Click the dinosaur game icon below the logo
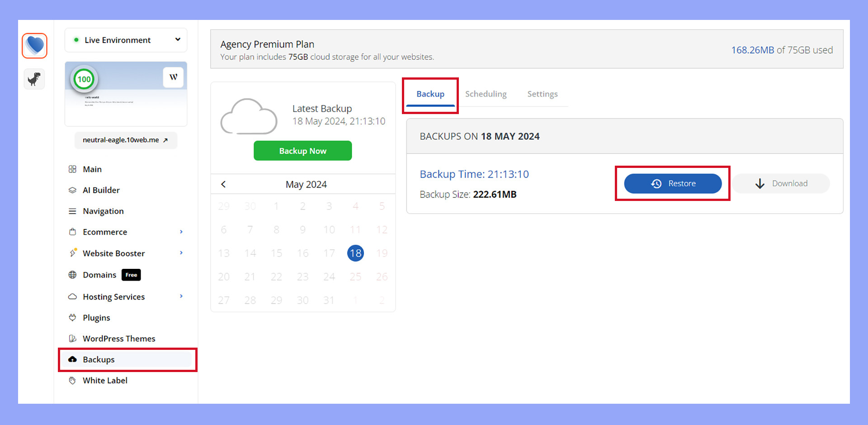 pos(34,79)
